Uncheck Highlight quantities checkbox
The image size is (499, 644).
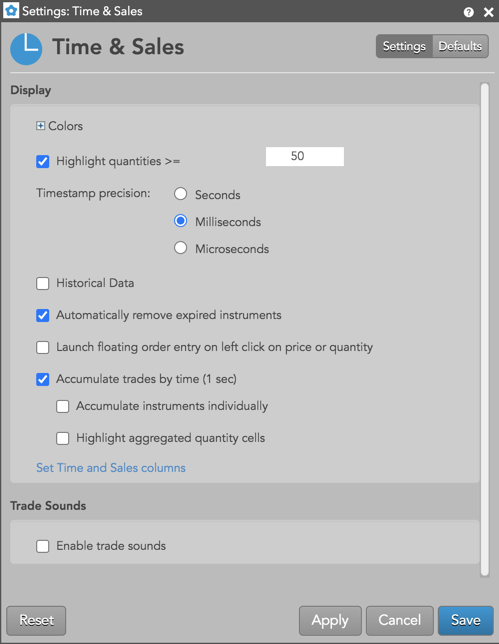click(43, 161)
